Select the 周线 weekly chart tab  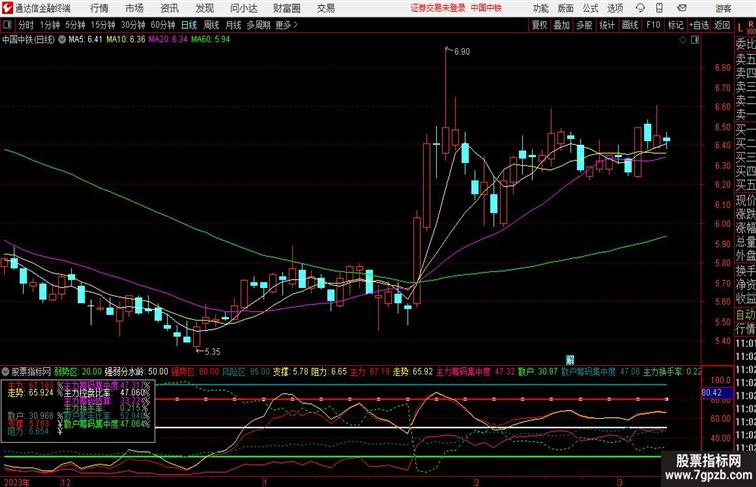point(211,25)
